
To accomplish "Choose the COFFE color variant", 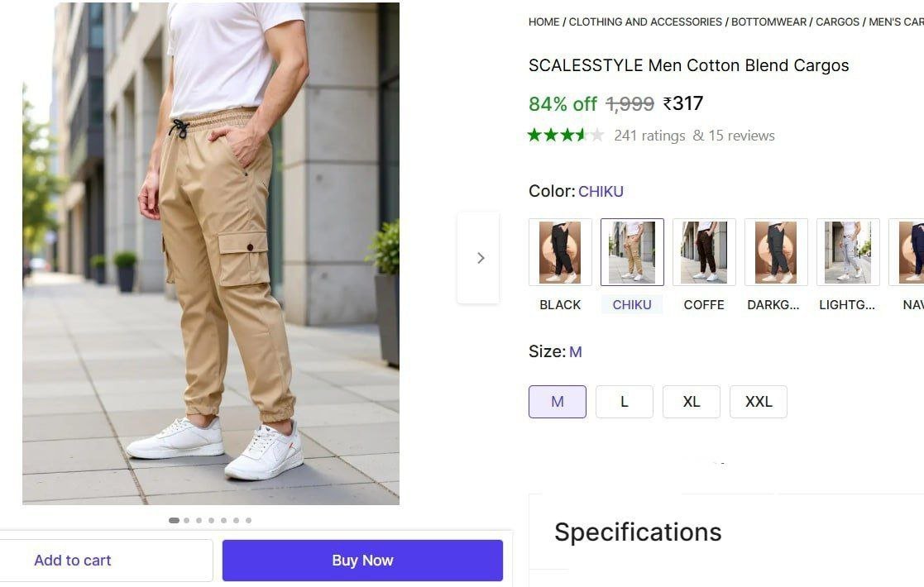I will tap(704, 252).
